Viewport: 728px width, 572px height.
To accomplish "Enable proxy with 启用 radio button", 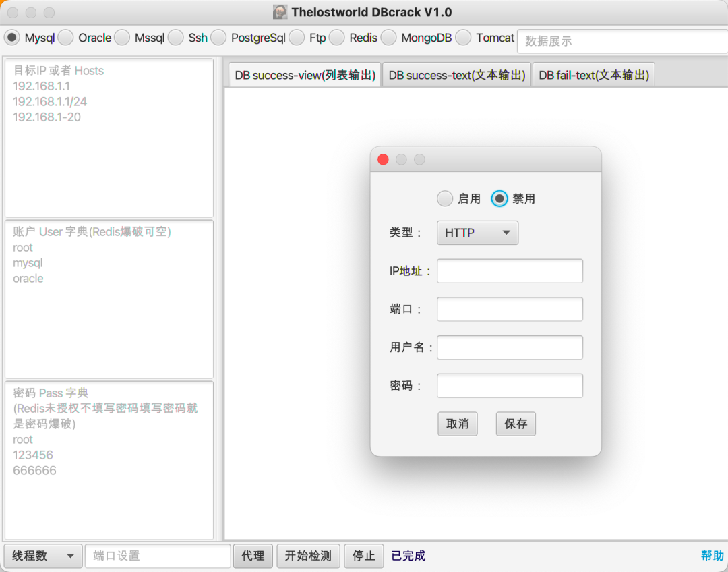I will pos(445,199).
